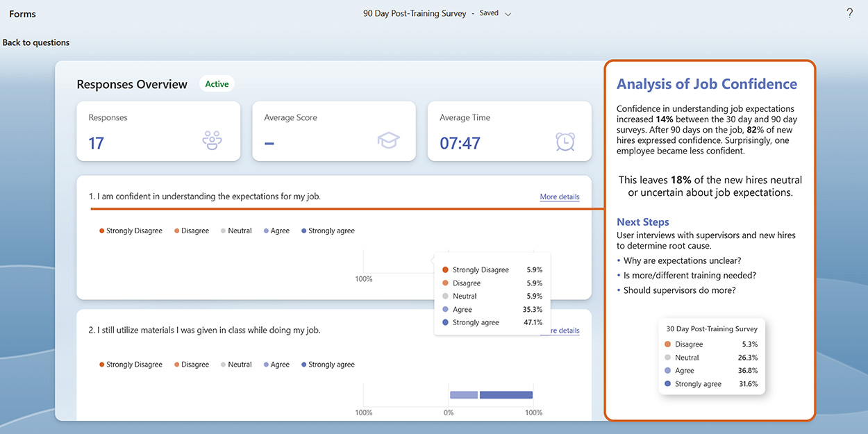Click the Responses people icon

coord(212,140)
